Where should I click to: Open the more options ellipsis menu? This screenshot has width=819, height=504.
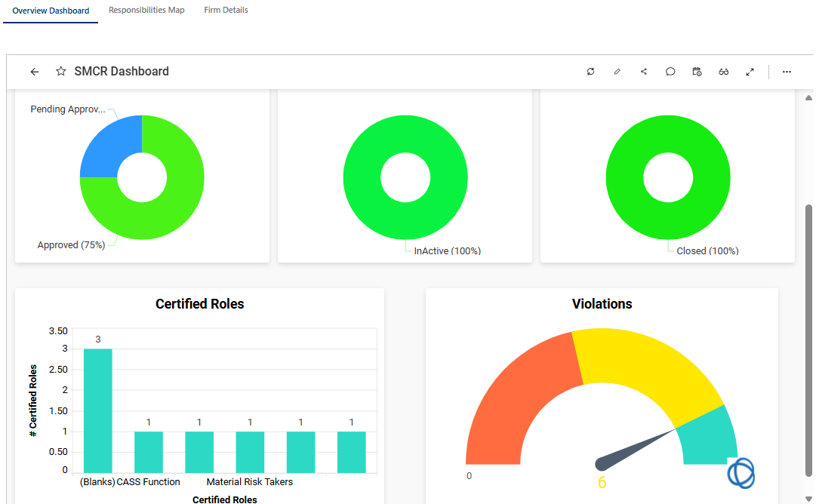(x=787, y=72)
